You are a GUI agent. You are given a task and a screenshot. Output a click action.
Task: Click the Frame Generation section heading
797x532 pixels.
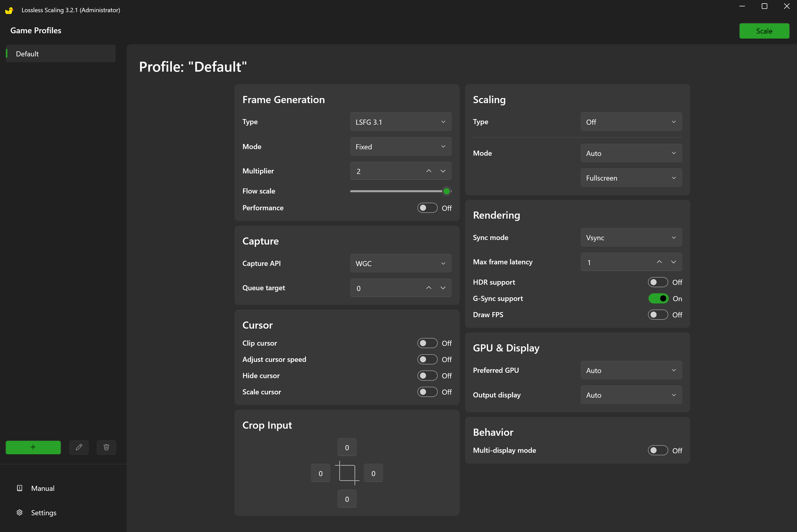coord(284,99)
